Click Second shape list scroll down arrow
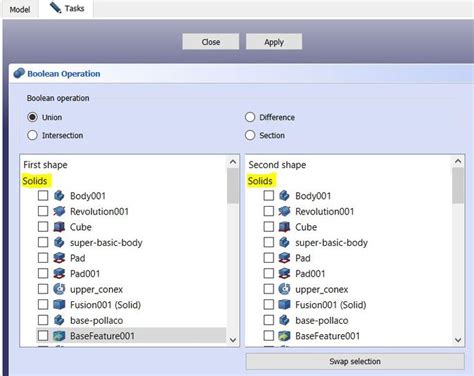Screen dimensions: 474x376 pos(458,340)
